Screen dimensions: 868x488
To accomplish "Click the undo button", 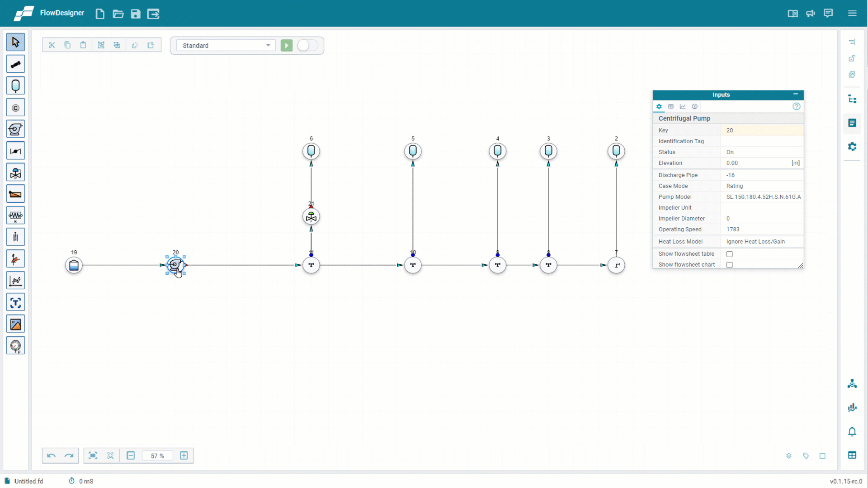I will 51,455.
